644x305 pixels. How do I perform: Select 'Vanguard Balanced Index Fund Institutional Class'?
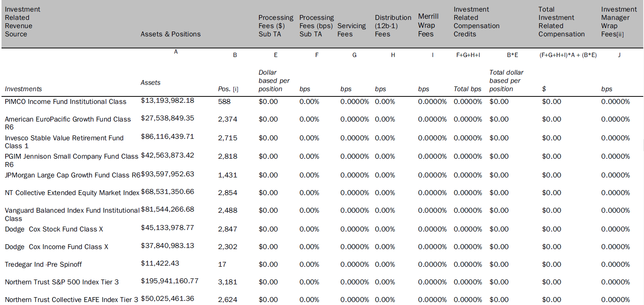72,214
